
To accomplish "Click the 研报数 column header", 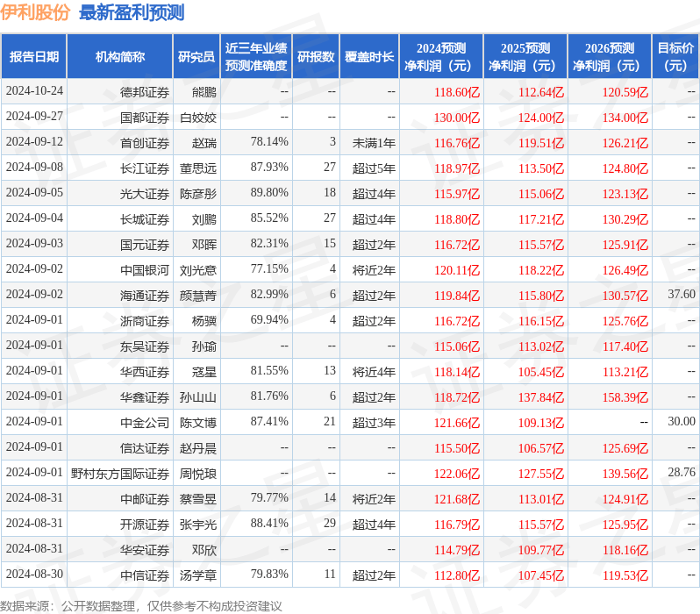I will (x=316, y=57).
